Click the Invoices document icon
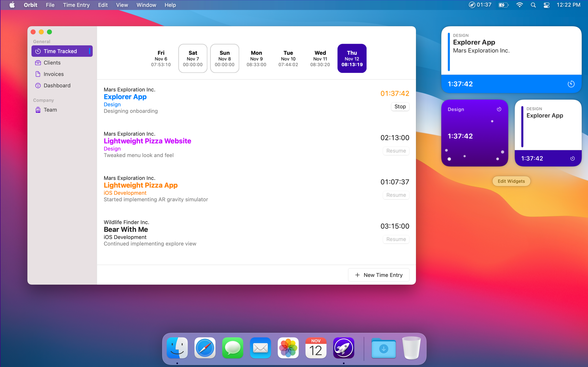Viewport: 588px width, 367px height. point(38,74)
